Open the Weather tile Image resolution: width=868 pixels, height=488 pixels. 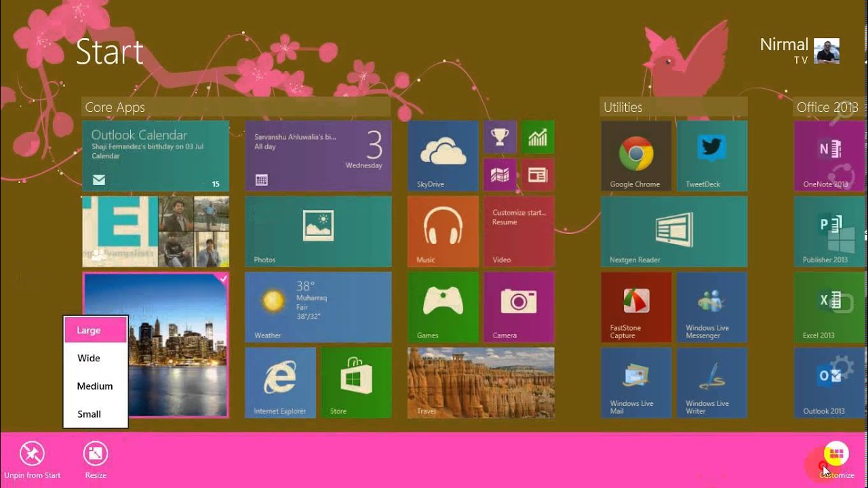(318, 307)
